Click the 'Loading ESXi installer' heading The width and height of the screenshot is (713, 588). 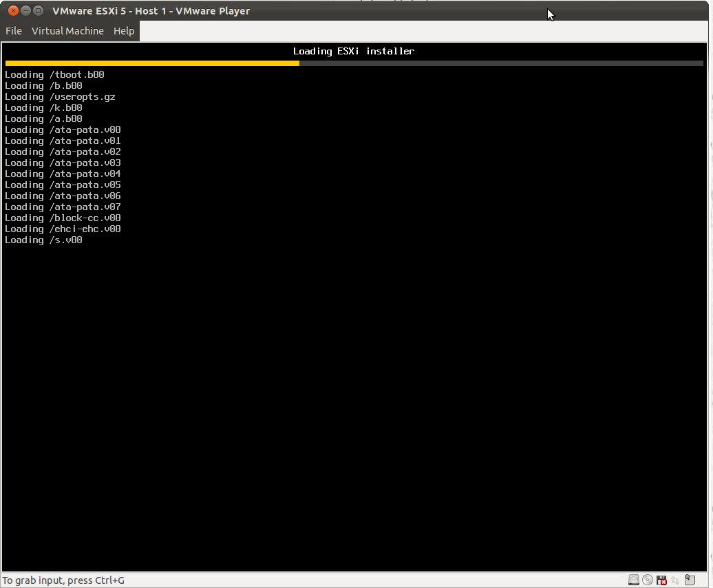[x=353, y=51]
